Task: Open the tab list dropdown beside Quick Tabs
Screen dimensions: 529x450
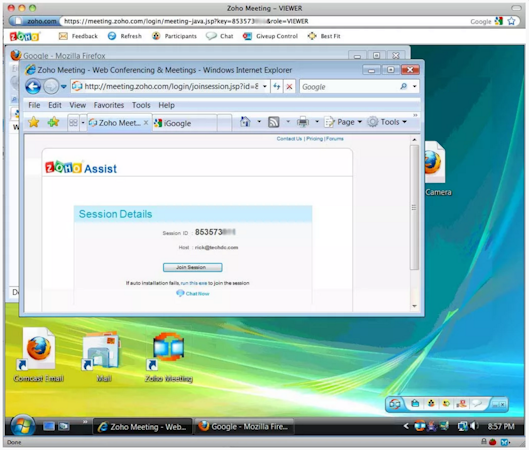Action: click(83, 123)
